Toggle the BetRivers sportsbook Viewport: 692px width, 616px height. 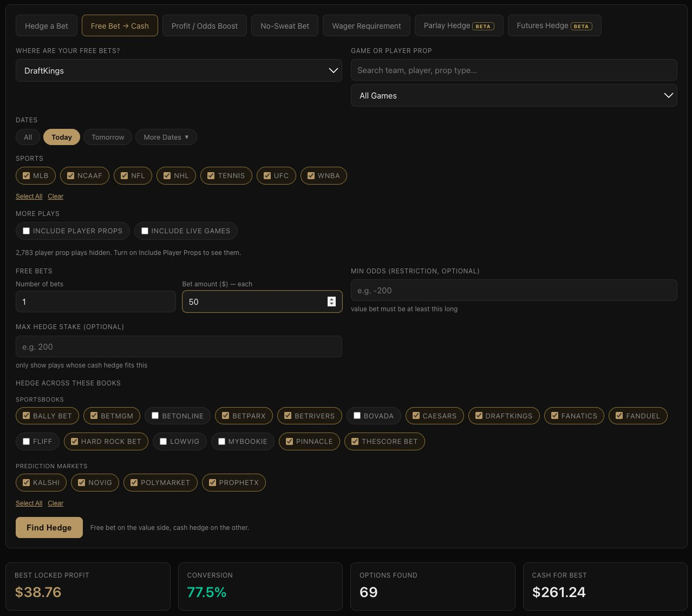click(288, 416)
